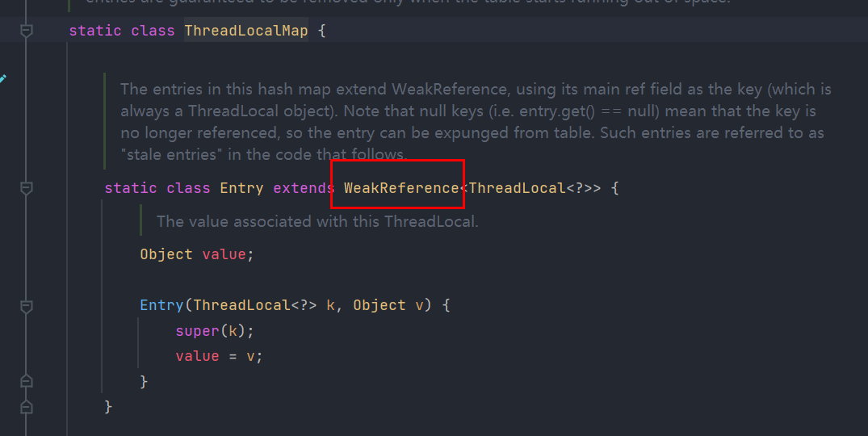The width and height of the screenshot is (868, 436).
Task: Click the 'Object value;' field declaration
Action: tap(196, 254)
